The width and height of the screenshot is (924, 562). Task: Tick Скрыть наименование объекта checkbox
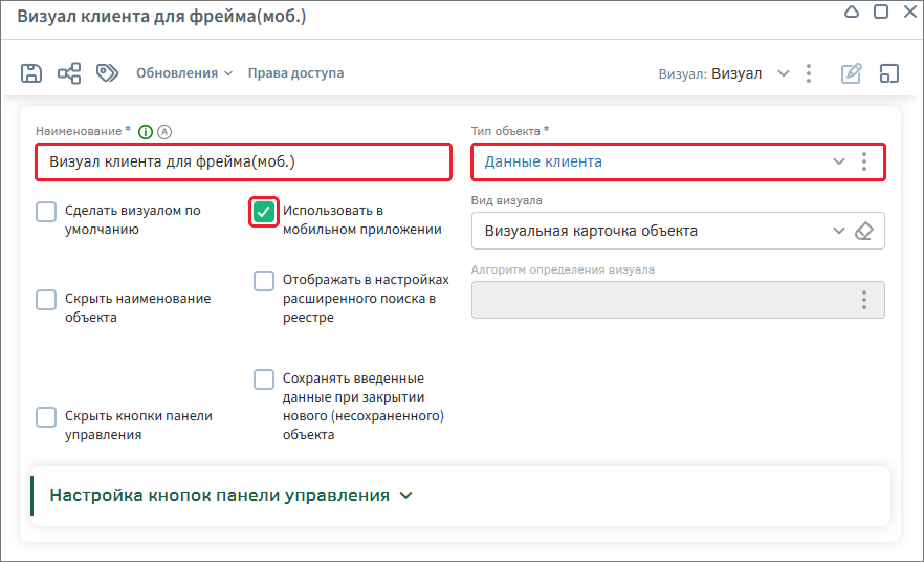click(46, 300)
